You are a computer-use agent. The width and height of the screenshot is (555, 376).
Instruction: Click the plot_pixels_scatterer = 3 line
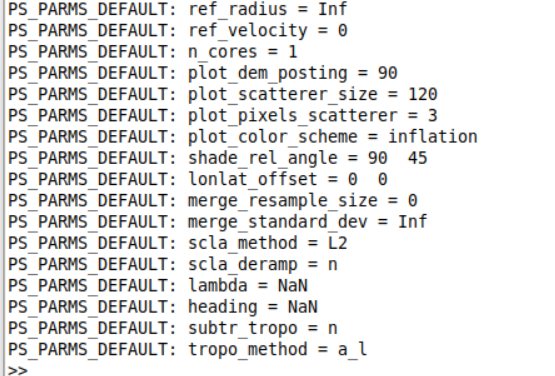[223, 115]
